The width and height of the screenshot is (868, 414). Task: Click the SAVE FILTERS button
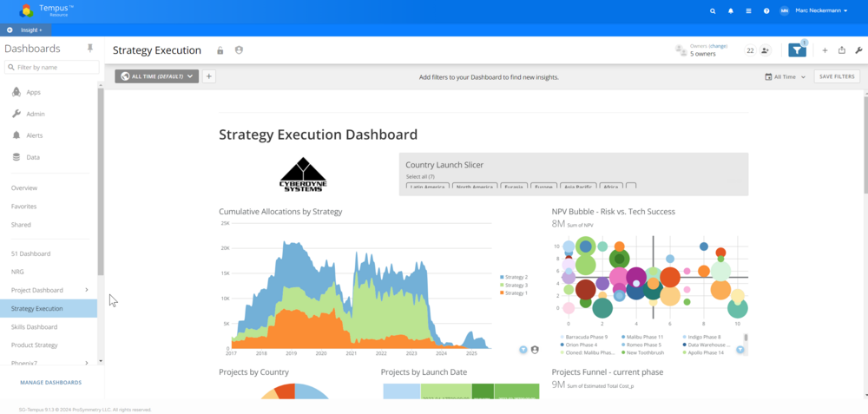click(837, 76)
